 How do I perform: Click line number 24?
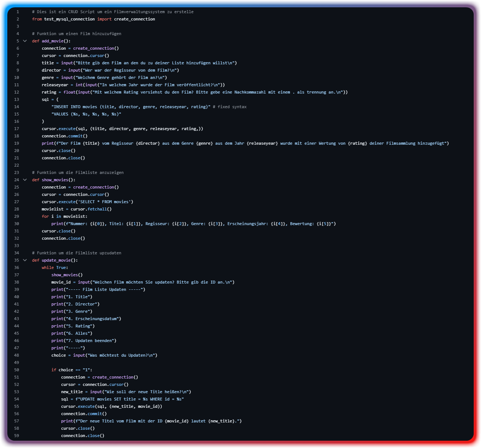(x=16, y=180)
